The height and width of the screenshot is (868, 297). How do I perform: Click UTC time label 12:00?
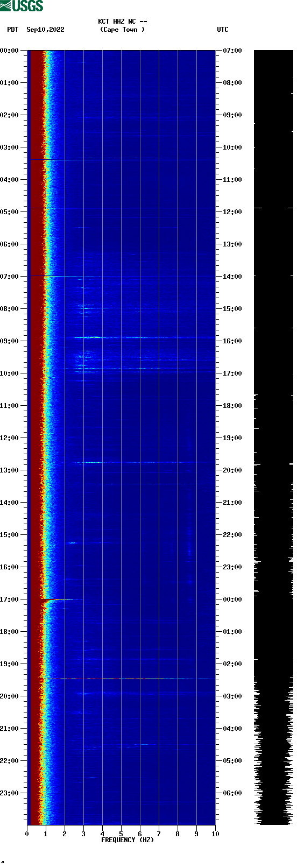tap(232, 212)
